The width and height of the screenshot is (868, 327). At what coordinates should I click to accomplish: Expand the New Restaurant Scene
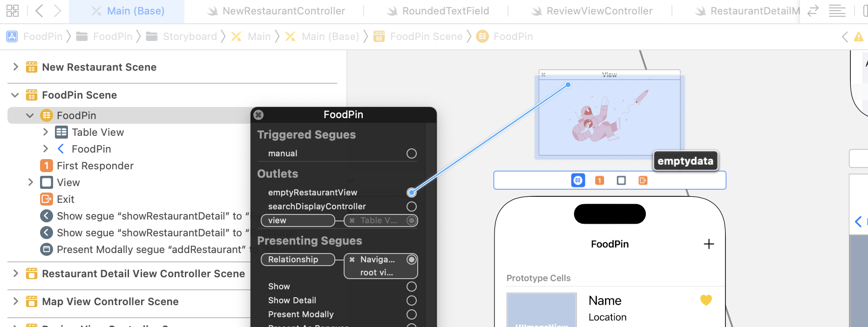tap(15, 67)
